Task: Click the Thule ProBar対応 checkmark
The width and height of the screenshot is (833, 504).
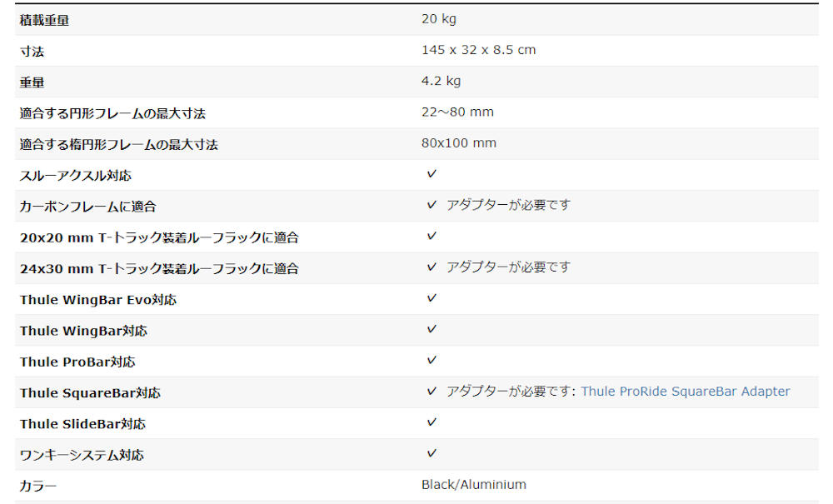Action: 431,360
